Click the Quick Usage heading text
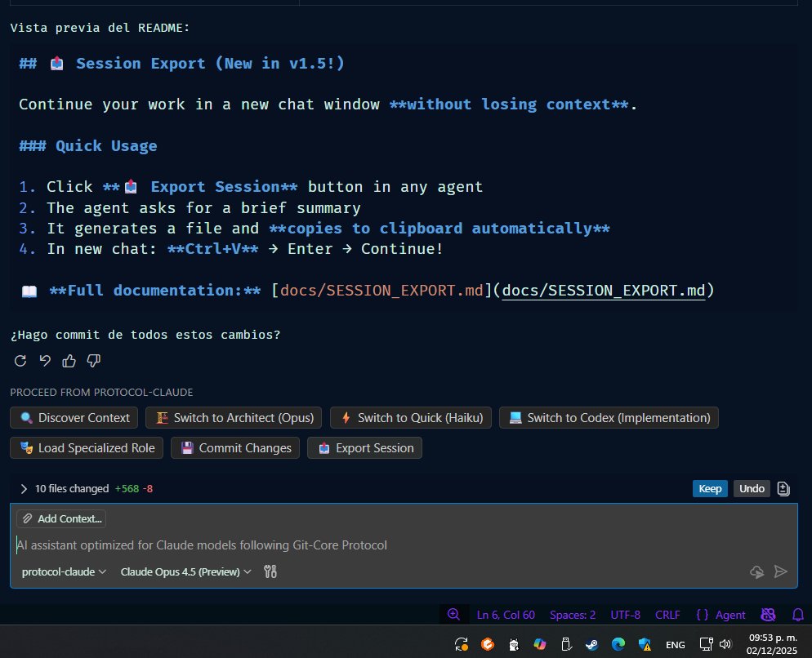This screenshot has height=658, width=812. coord(106,146)
